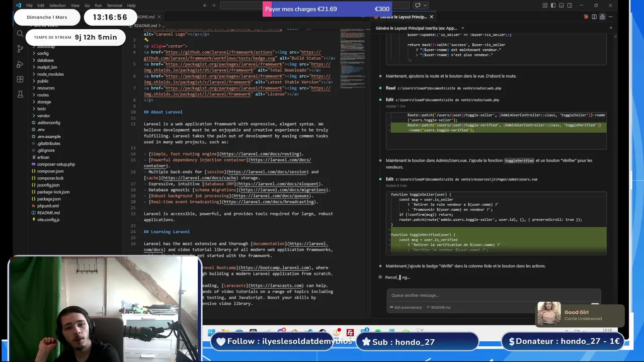Toggle the primary side bar

(x=553, y=6)
